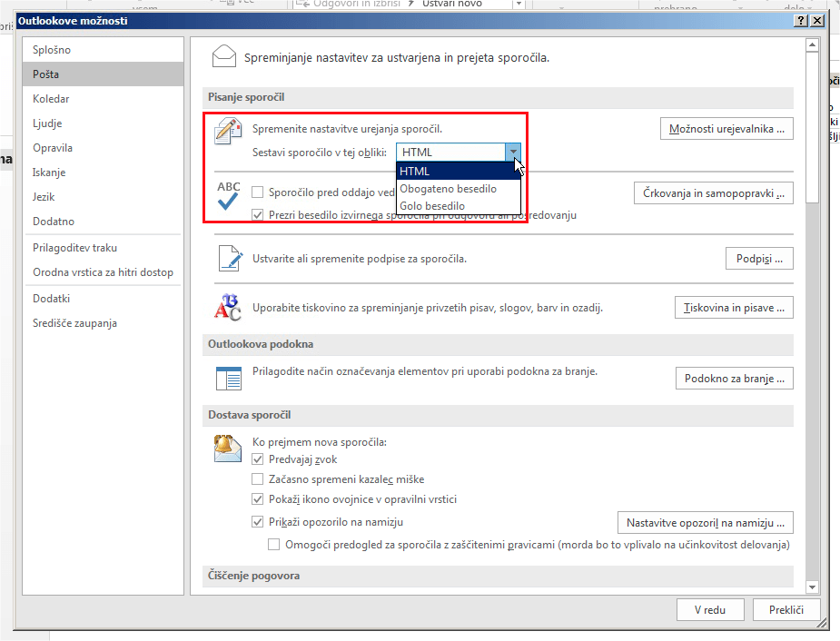Open the Koledar options category
Viewport: 840px width, 641px height.
[51, 99]
